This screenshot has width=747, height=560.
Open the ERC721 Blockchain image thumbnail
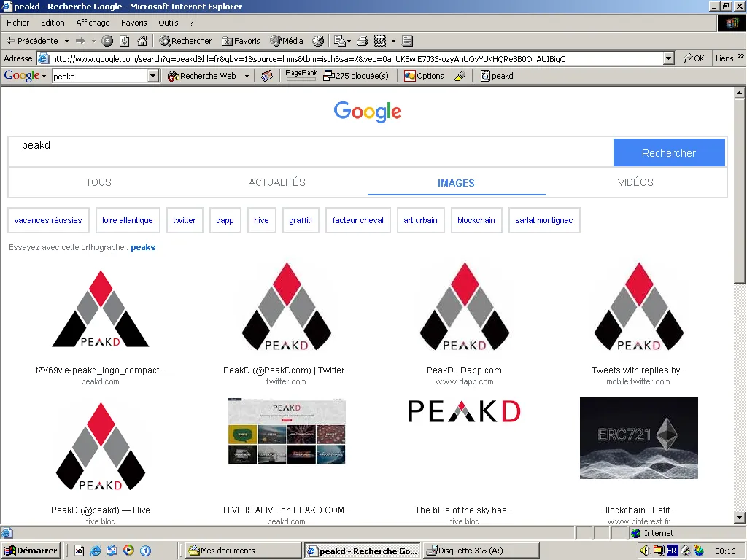639,438
